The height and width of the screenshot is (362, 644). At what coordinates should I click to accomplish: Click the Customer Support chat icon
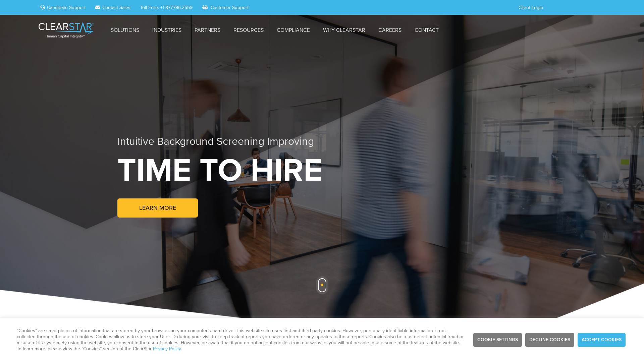pos(205,7)
